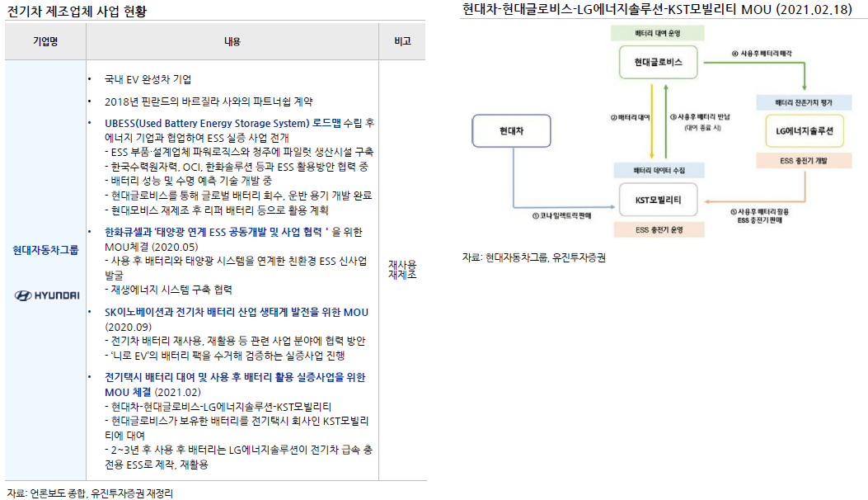
Task: Click the orange 'ESS 충전기 개발' label
Action: 804,161
